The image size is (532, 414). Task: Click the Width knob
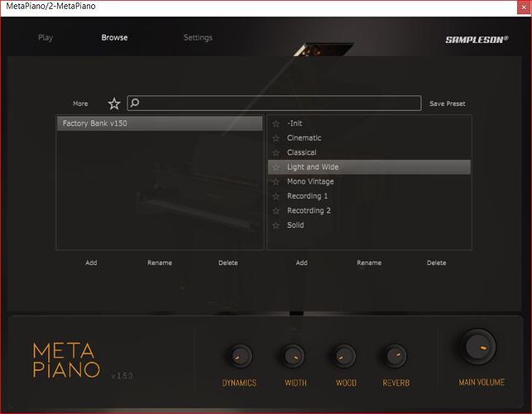(294, 356)
